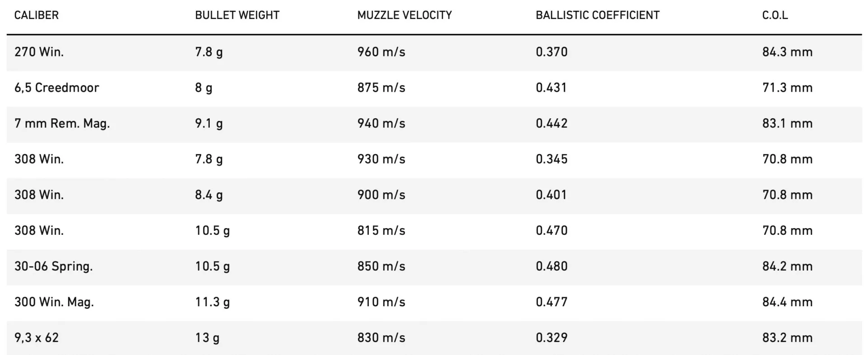Click the 7 mm Rem. Mag. row label
This screenshot has height=355, width=868.
click(62, 123)
